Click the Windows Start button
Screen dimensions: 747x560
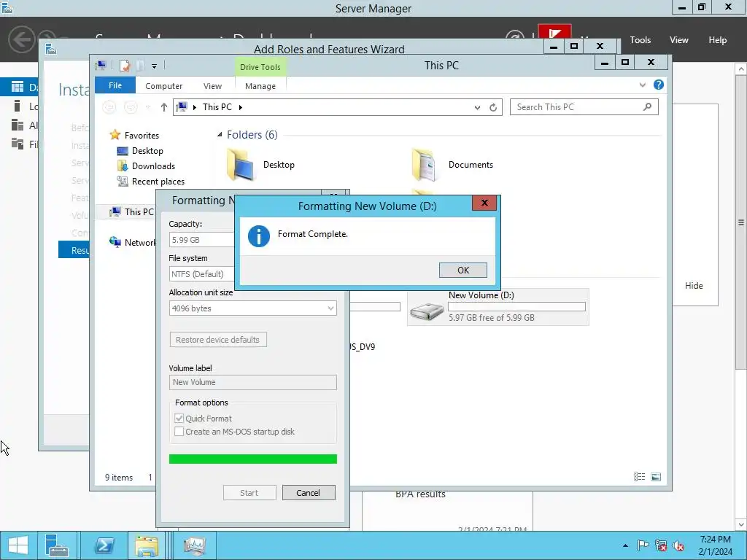18,545
